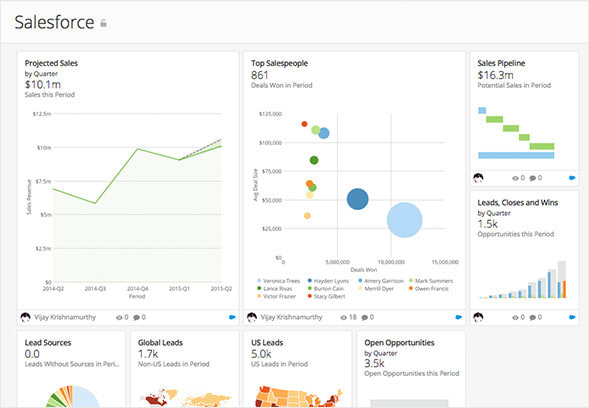Open comments bubble on Sales Pipeline card

[x=533, y=178]
